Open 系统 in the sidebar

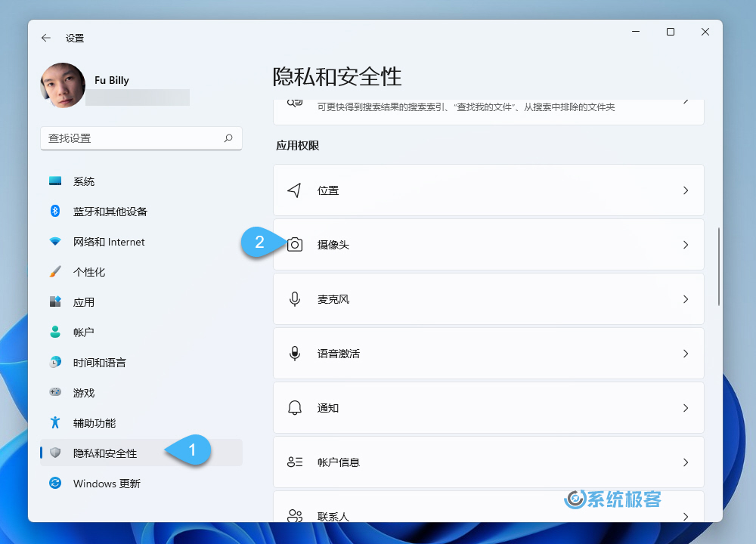pyautogui.click(x=141, y=181)
